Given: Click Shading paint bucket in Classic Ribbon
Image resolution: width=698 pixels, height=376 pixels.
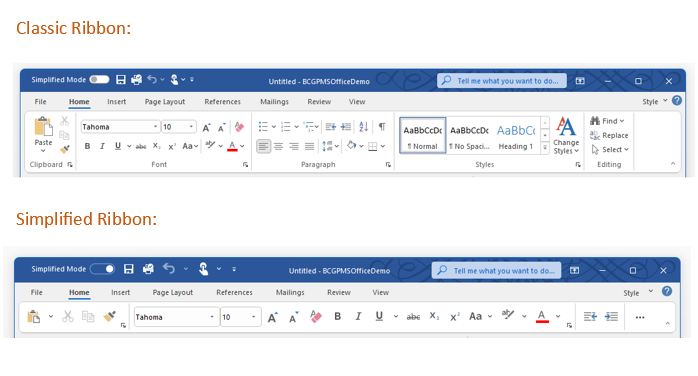Looking at the screenshot, I should point(352,146).
